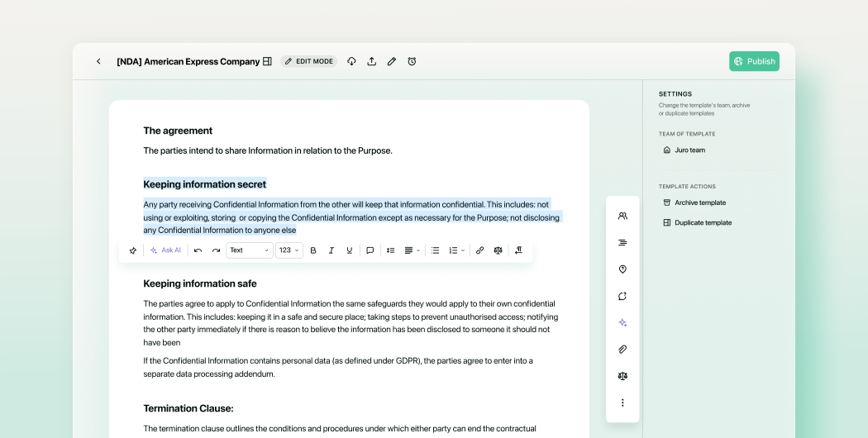Toggle underline formatting

click(350, 250)
